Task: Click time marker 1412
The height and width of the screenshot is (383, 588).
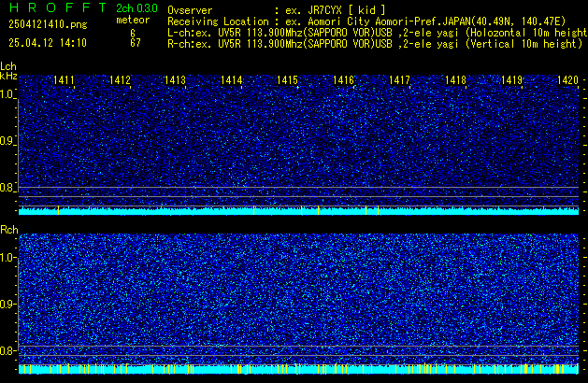Action: coord(120,80)
